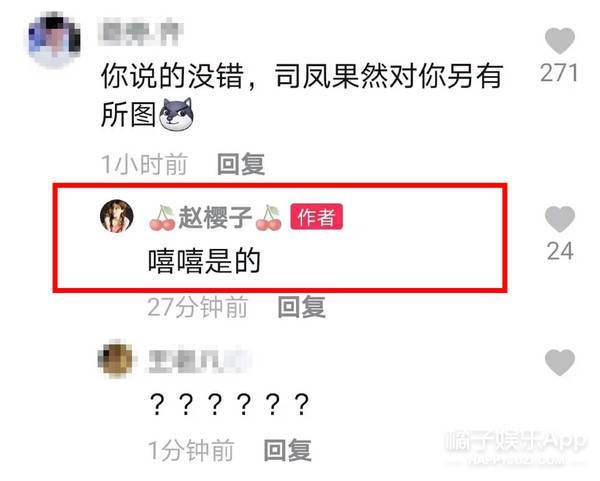This screenshot has height=481, width=600.
Task: Click the right cherry emoji after 赵樱子
Action: pos(268,218)
